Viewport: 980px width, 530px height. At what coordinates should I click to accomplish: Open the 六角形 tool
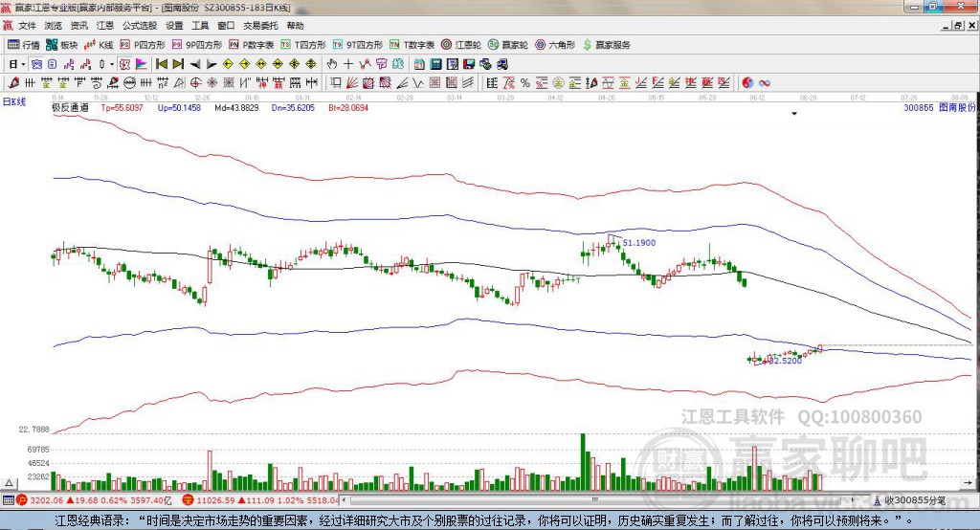coord(555,45)
